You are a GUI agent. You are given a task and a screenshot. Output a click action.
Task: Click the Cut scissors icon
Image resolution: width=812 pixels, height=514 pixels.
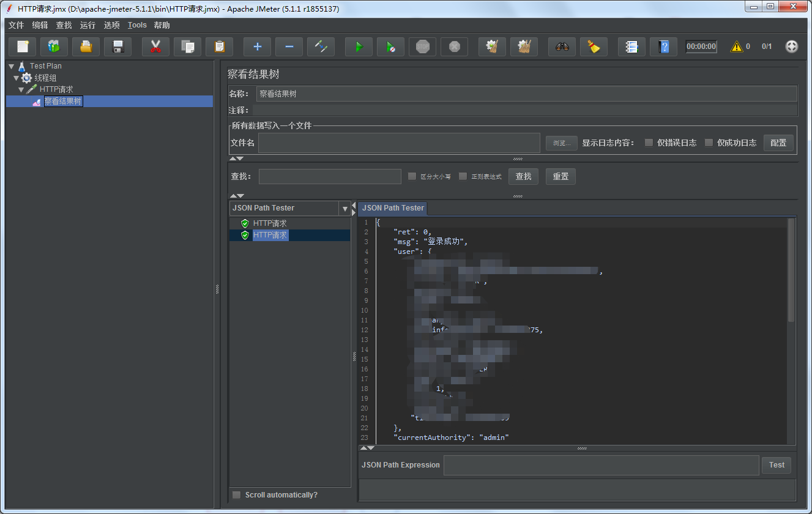pos(156,47)
